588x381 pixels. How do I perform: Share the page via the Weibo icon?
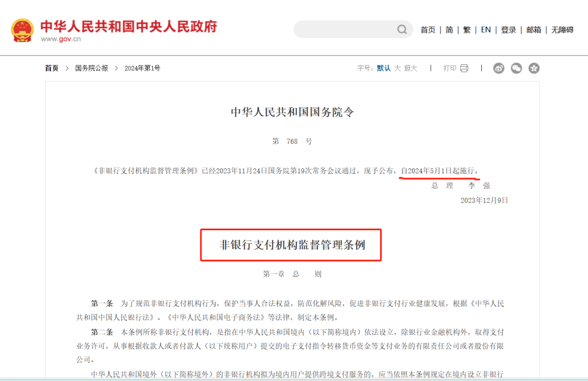point(498,68)
